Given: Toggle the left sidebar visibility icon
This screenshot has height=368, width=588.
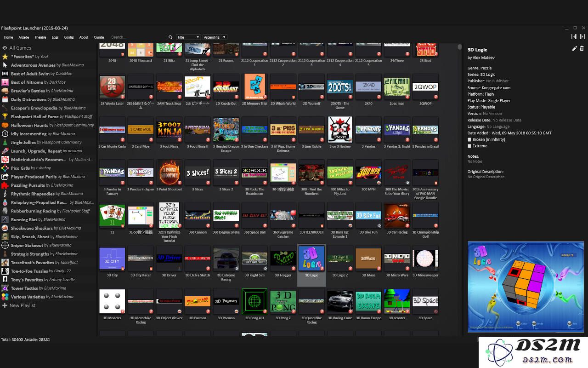Looking at the screenshot, I should click(574, 36).
